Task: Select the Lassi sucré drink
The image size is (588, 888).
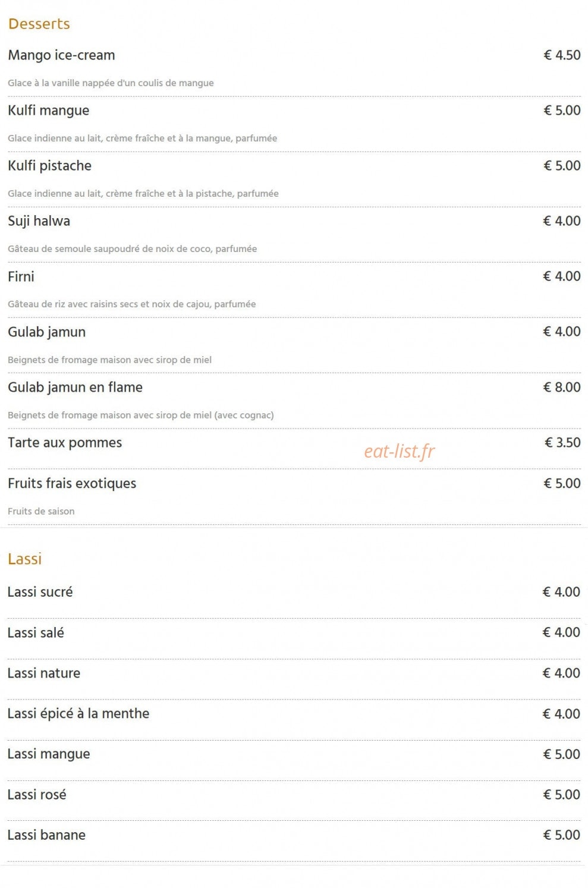Action: pyautogui.click(x=40, y=592)
